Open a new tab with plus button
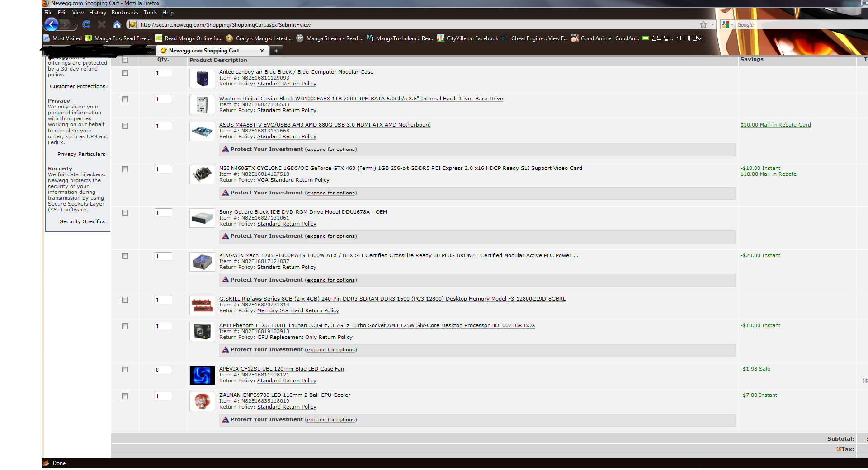868x470 pixels. tap(276, 51)
